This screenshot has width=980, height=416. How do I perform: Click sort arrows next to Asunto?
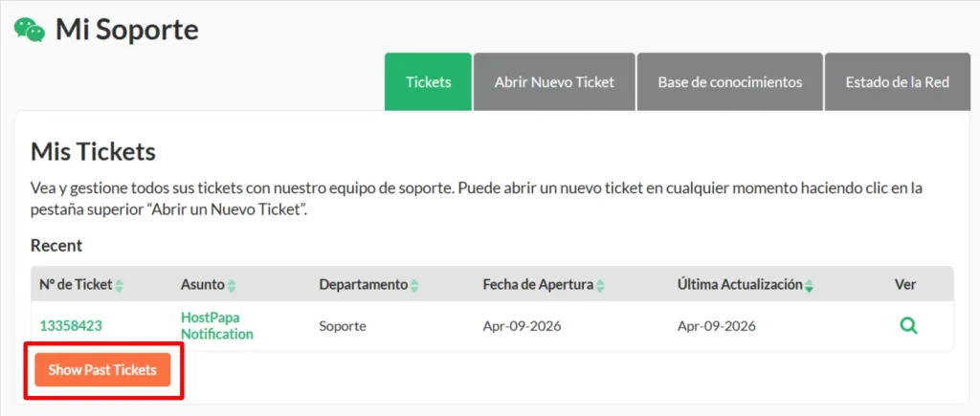tap(232, 286)
